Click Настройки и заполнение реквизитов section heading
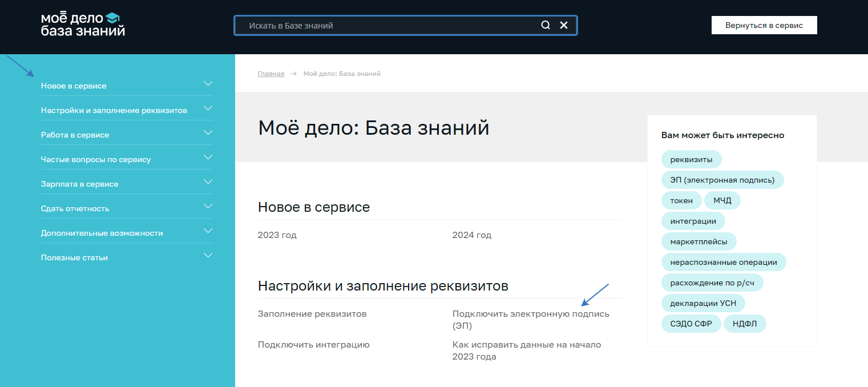868x387 pixels. 383,285
